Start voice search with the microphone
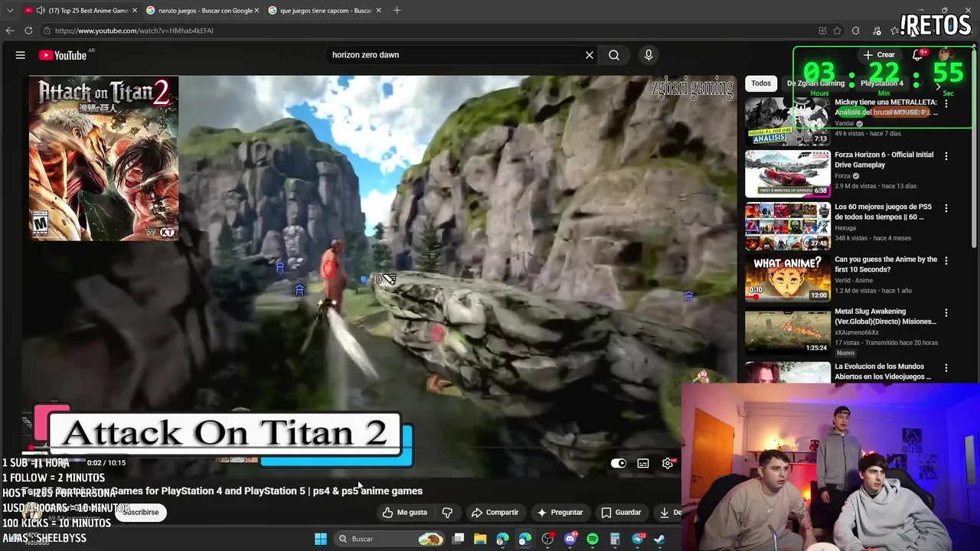This screenshot has height=551, width=980. click(x=648, y=55)
